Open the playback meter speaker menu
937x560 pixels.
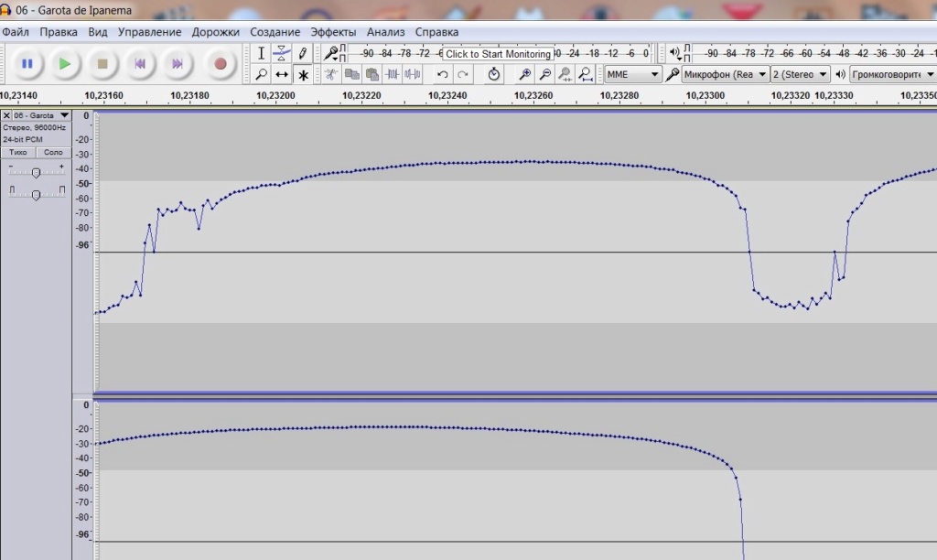[x=674, y=53]
